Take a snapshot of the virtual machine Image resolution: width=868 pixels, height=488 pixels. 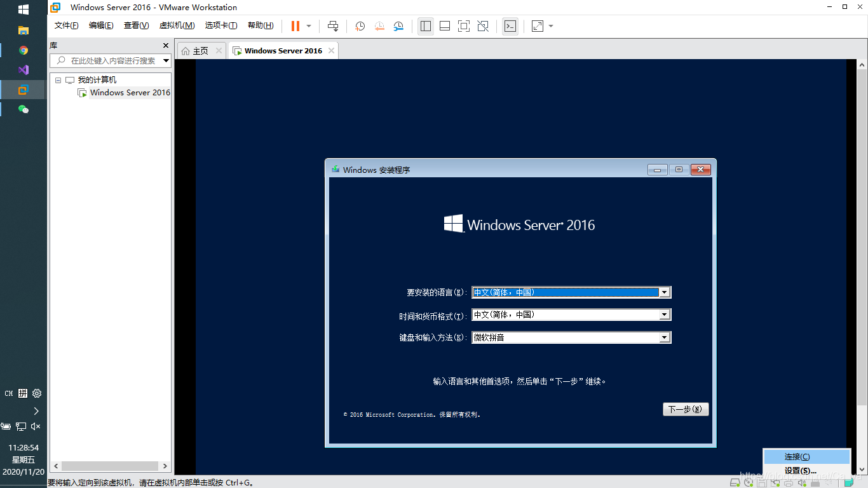tap(360, 26)
